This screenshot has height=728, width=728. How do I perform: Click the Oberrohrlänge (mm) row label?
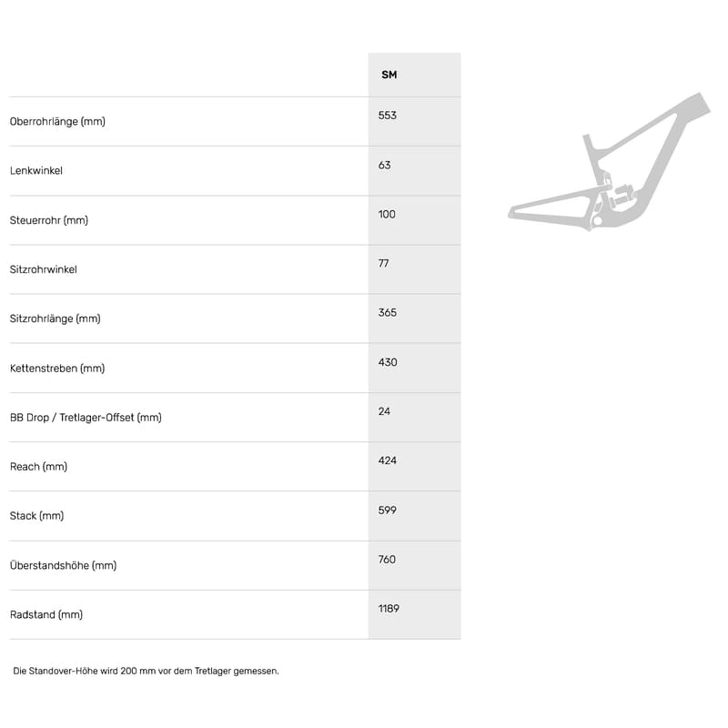57,121
